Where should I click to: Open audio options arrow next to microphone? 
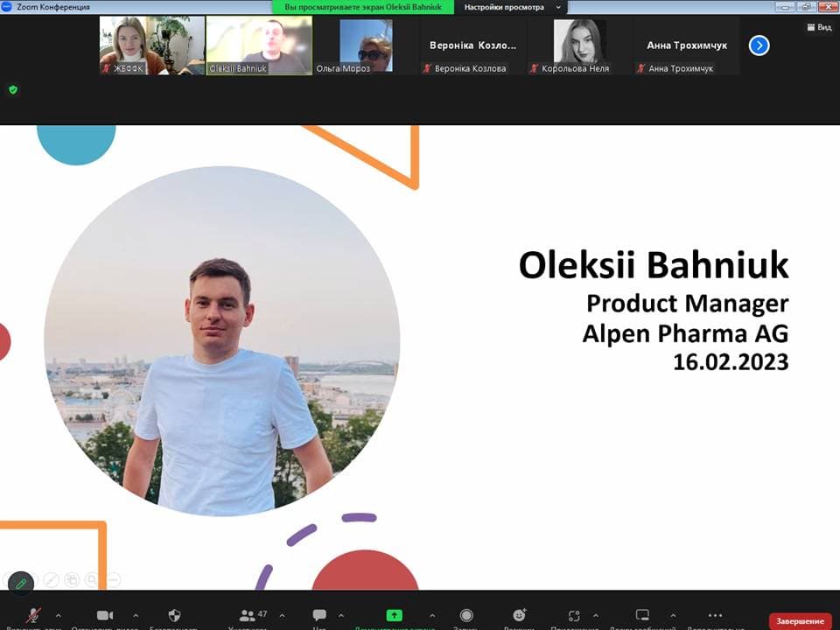click(x=59, y=615)
